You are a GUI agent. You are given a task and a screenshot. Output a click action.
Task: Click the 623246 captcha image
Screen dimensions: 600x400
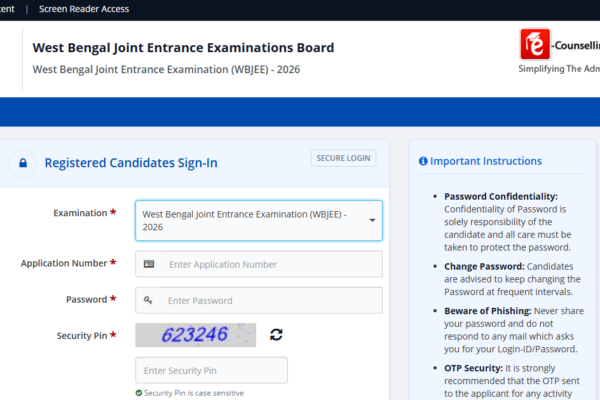tap(196, 335)
